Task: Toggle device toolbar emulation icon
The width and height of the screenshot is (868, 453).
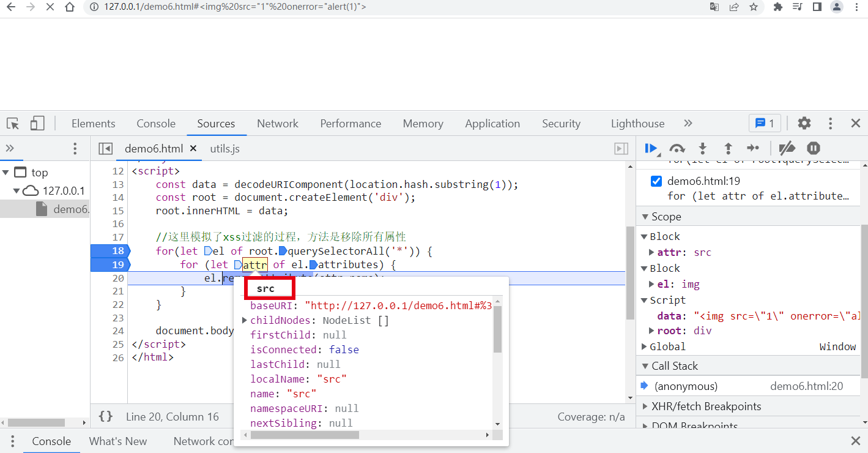Action: (x=37, y=124)
